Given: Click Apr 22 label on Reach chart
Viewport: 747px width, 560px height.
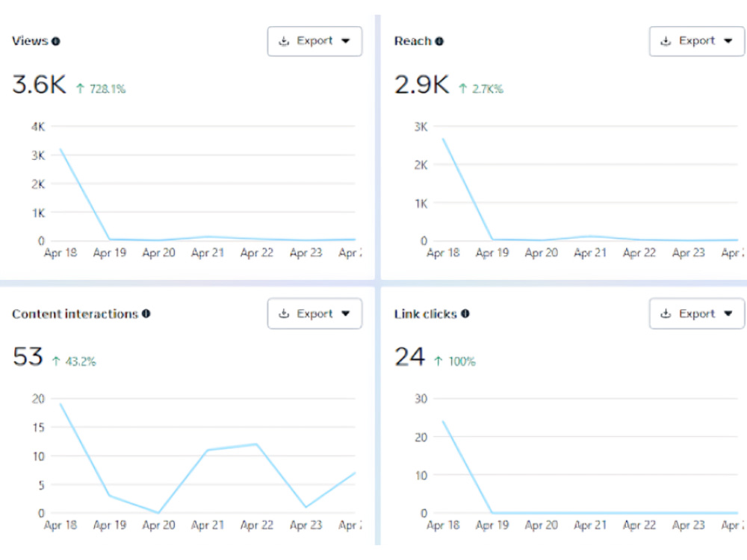Looking at the screenshot, I should [639, 253].
